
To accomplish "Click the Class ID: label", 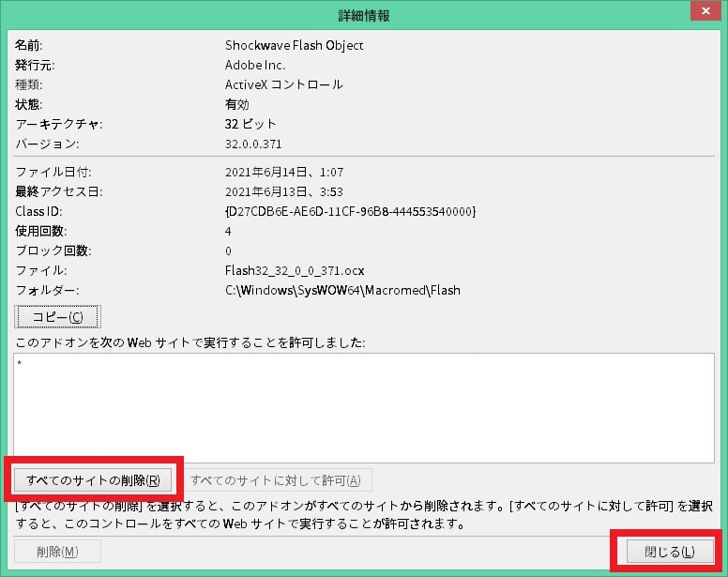I will (x=38, y=212).
